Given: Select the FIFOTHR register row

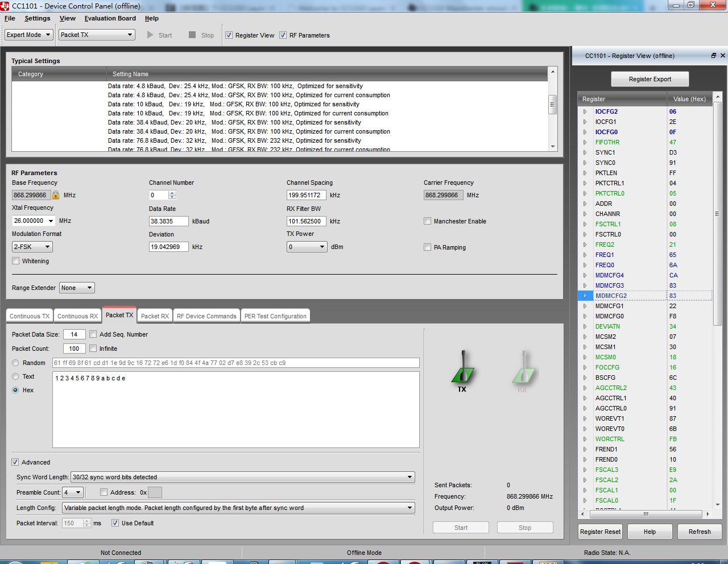Looking at the screenshot, I should tap(645, 142).
